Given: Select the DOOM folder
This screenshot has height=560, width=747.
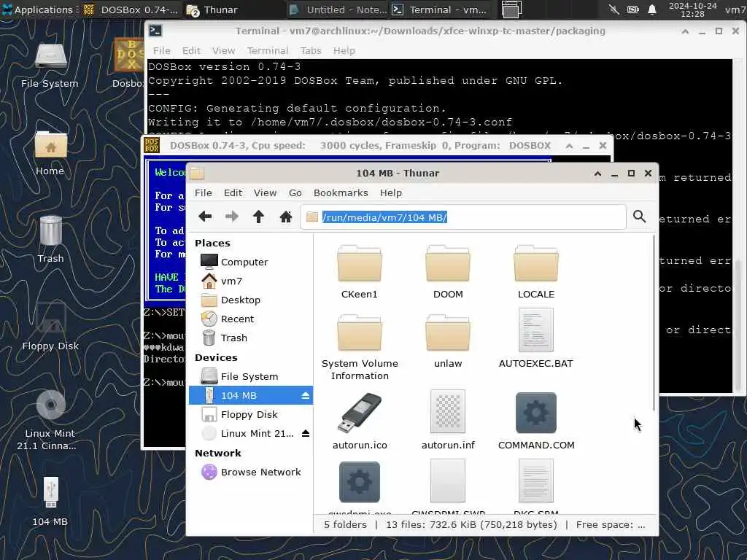Looking at the screenshot, I should point(448,273).
